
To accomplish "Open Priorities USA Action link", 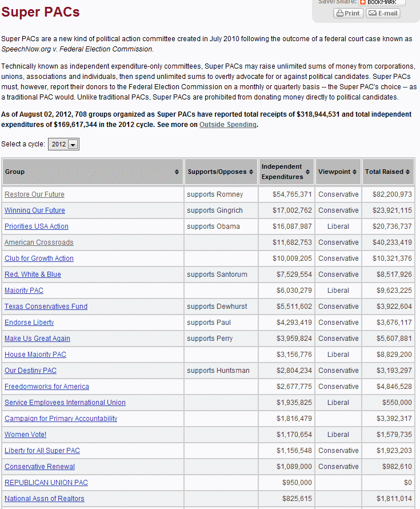I will pyautogui.click(x=37, y=226).
